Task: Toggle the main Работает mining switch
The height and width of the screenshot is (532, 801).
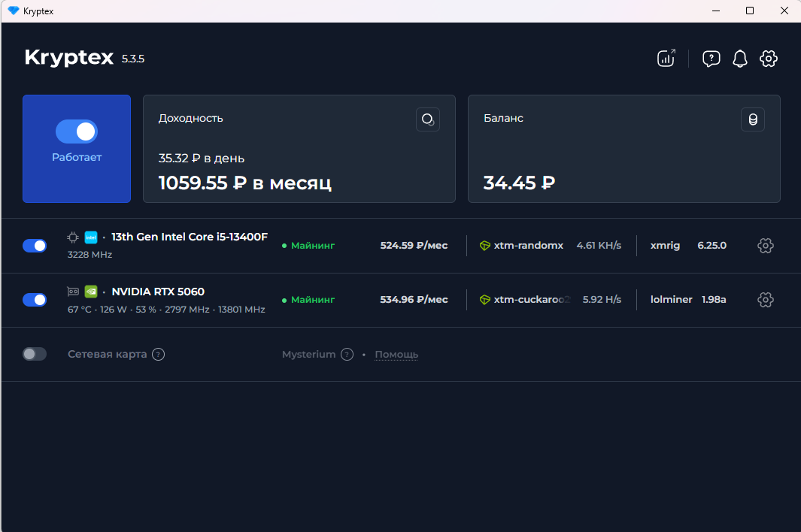Action: click(77, 131)
